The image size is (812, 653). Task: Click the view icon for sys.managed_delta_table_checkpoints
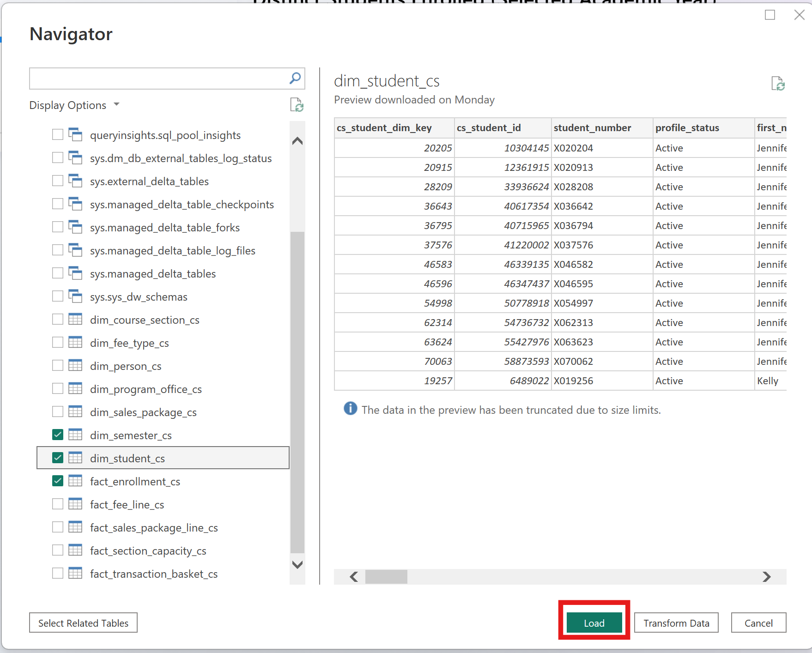[75, 204]
